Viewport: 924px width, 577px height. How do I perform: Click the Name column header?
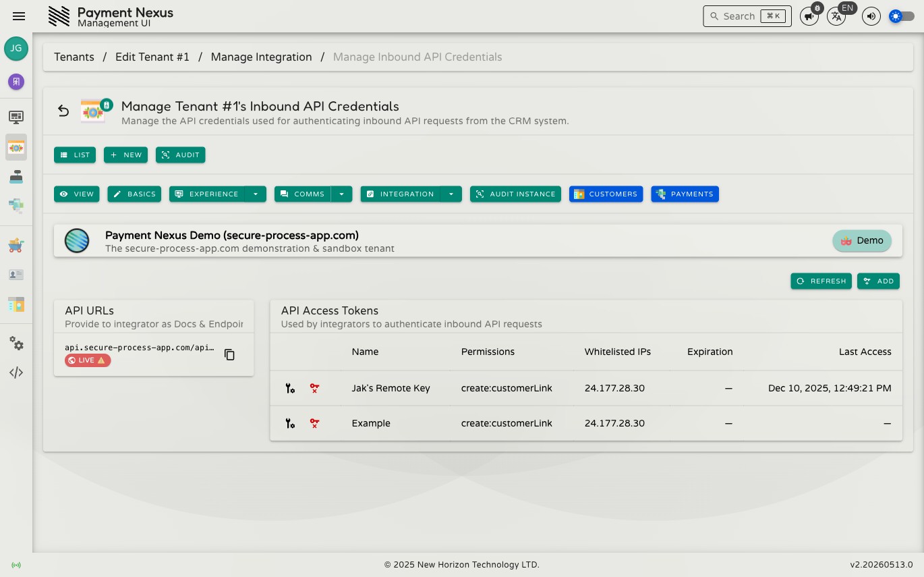[x=365, y=352]
